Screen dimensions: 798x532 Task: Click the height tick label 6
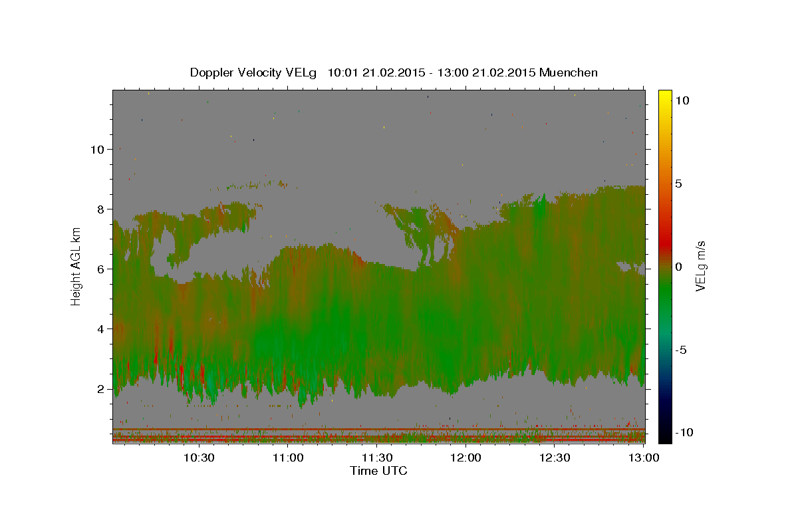(x=101, y=269)
